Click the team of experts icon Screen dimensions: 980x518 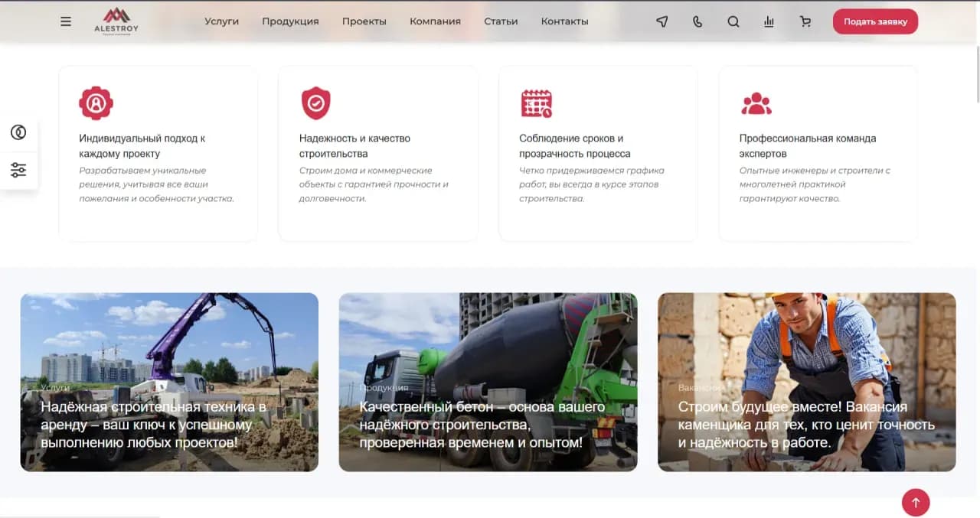click(756, 103)
